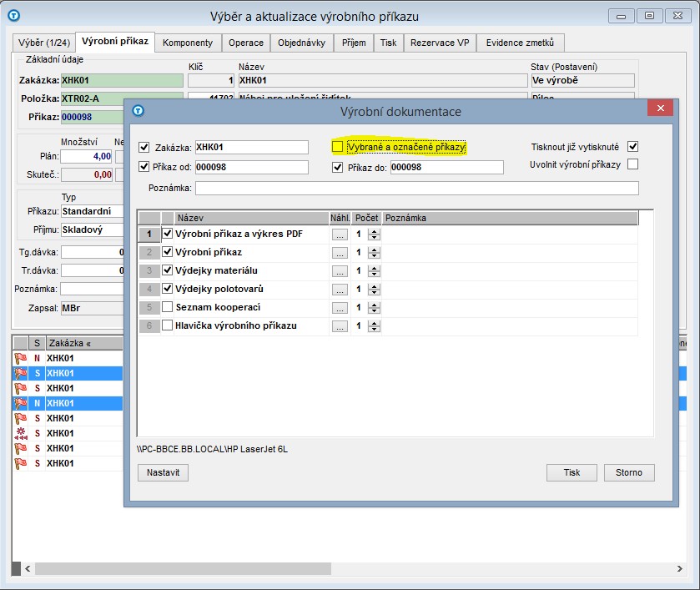Image resolution: width=700 pixels, height=590 pixels.
Task: Click the S column header in order list
Action: [x=37, y=343]
